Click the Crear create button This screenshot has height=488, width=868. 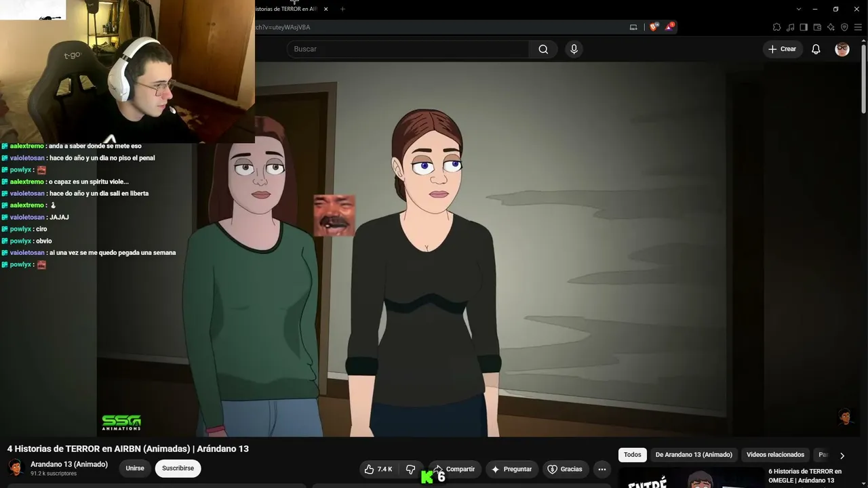point(783,49)
